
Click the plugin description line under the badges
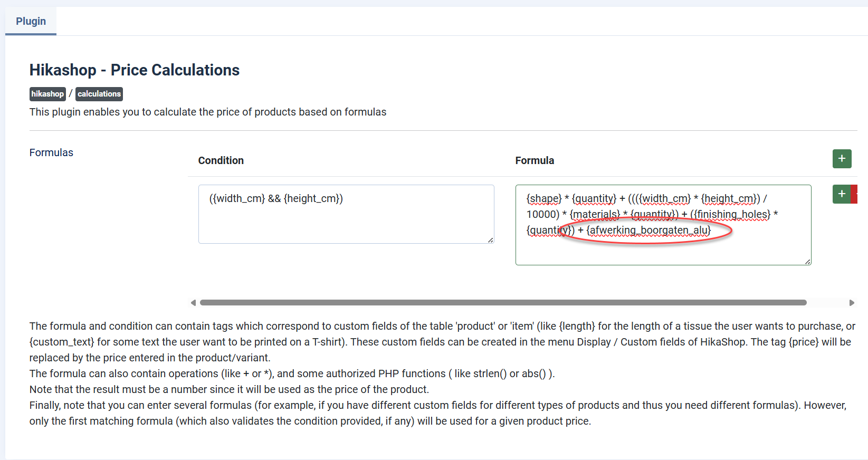tap(208, 112)
